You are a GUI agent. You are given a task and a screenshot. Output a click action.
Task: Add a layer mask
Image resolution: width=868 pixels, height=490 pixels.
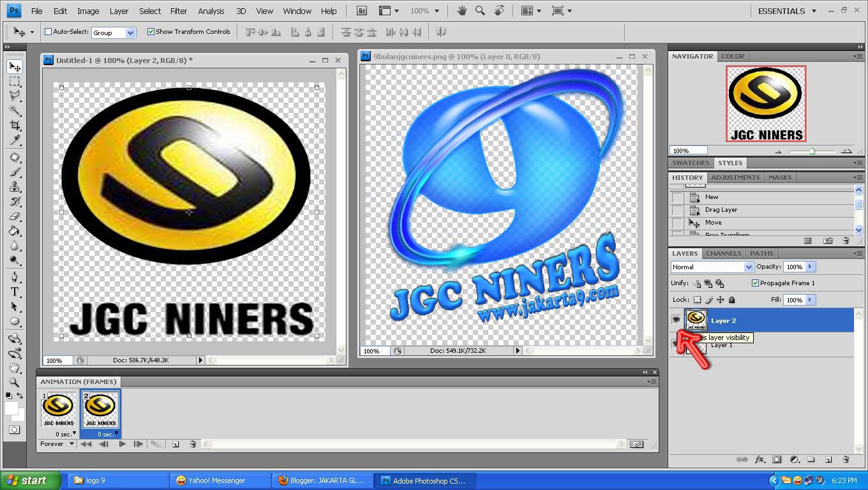(x=777, y=459)
